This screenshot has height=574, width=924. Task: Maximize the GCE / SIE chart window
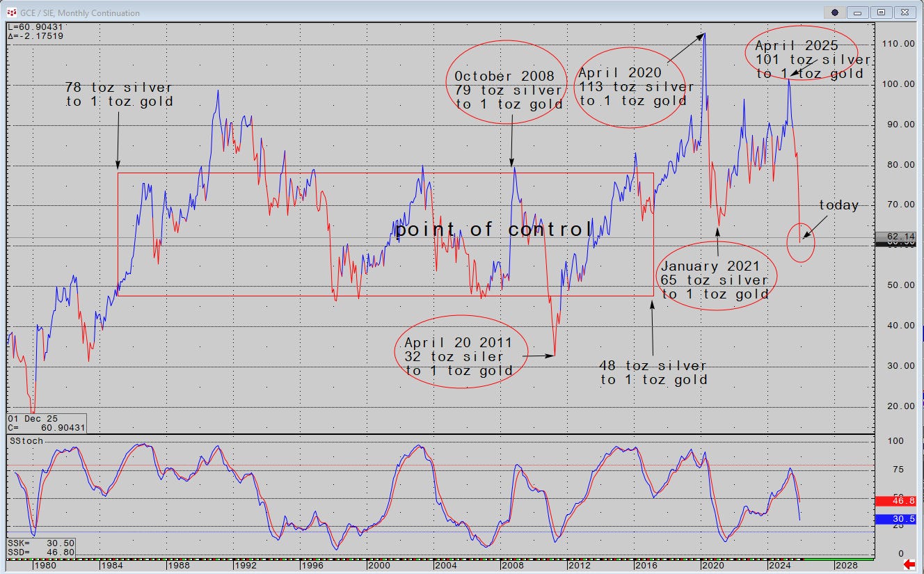click(x=882, y=13)
